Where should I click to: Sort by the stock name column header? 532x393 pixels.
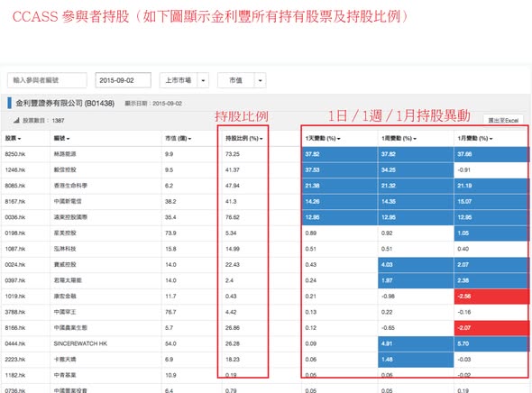[61, 138]
